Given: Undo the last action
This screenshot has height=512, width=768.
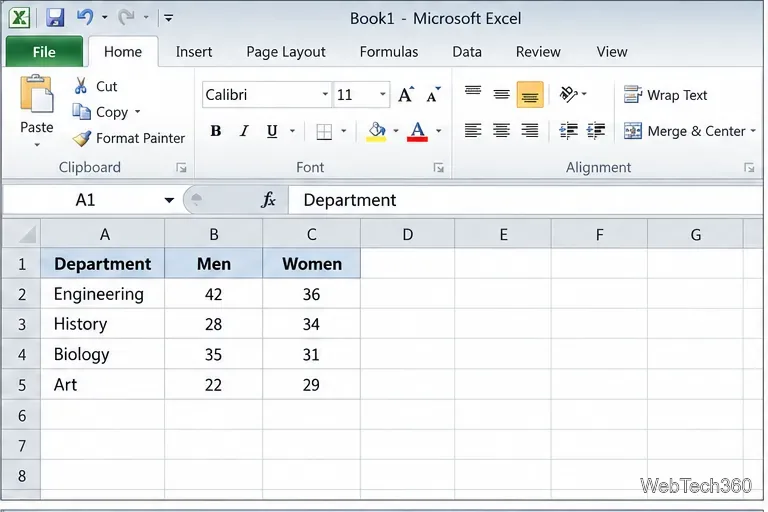Looking at the screenshot, I should click(x=85, y=18).
